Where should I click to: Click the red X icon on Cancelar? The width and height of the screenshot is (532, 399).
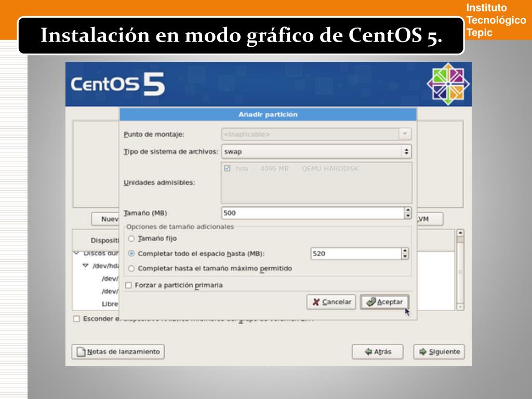coord(316,302)
